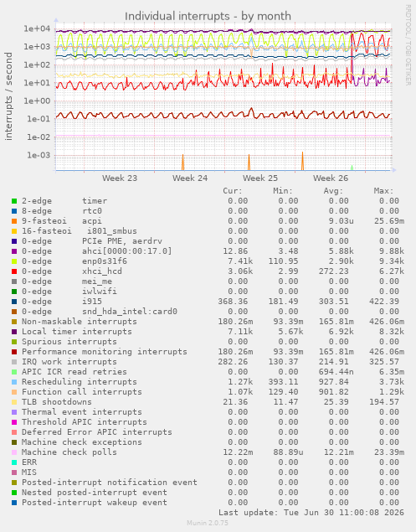Click the Max: column header
This screenshot has width=416, height=532.
[384, 191]
